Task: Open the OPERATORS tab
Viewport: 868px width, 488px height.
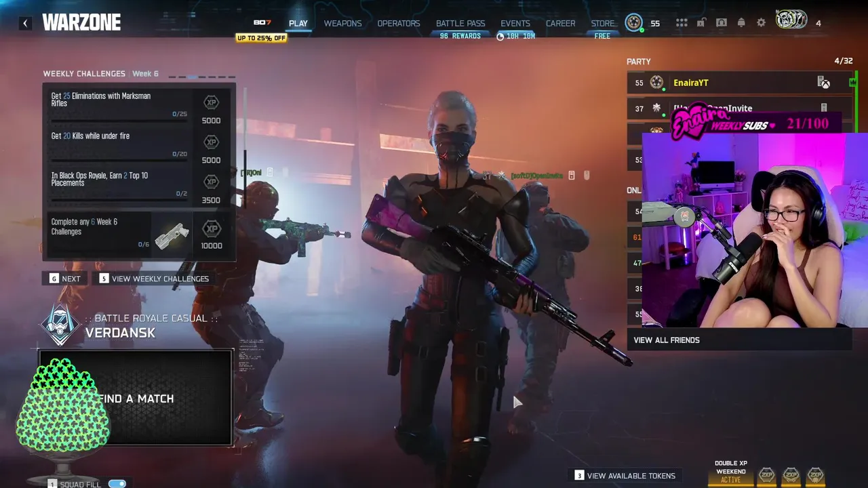Action: [399, 23]
